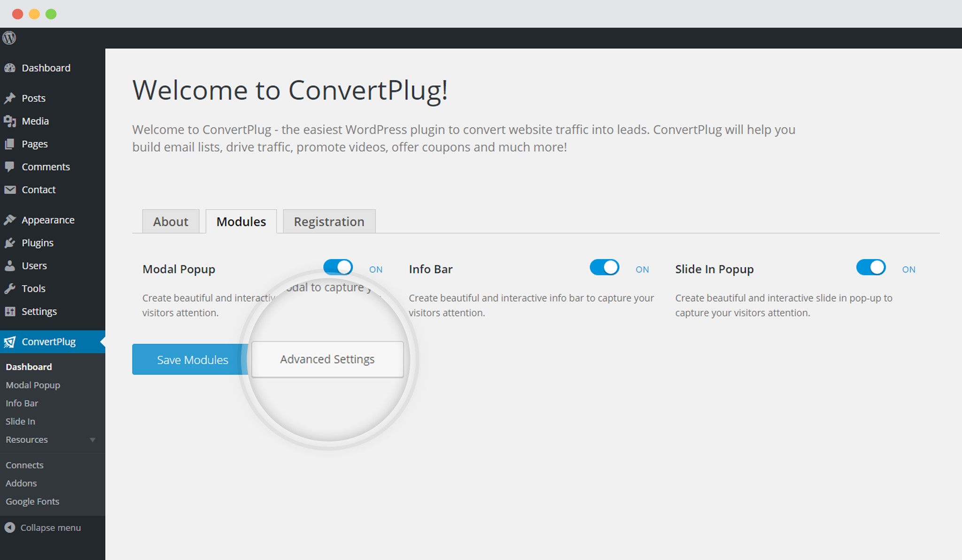Click the Save Modules button

tap(192, 360)
